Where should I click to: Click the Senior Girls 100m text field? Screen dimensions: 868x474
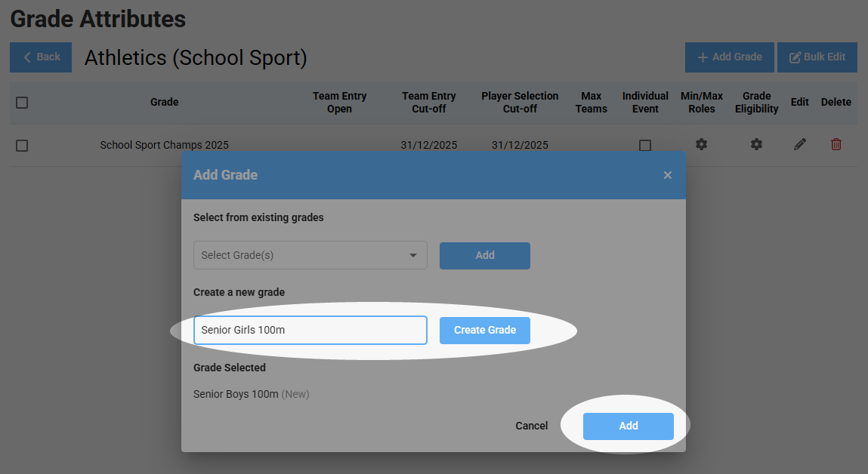(310, 330)
